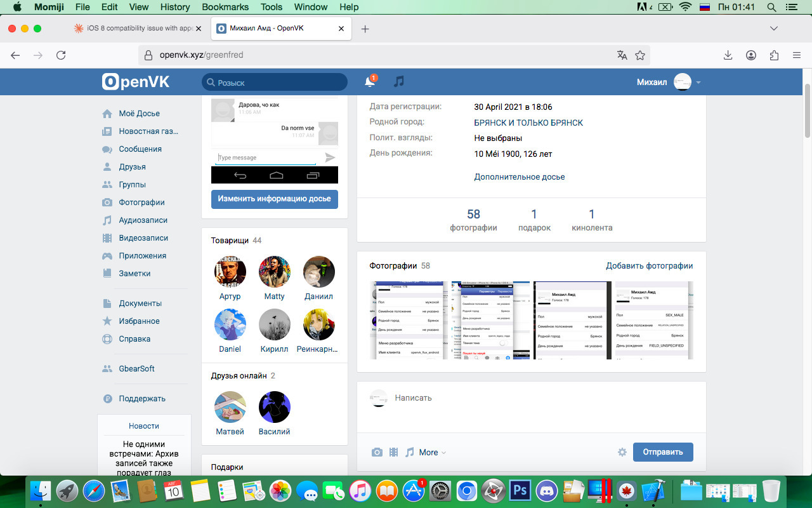Viewport: 812px width, 508px height.
Task: Open Аудиозаписи in the sidebar
Action: click(x=143, y=220)
